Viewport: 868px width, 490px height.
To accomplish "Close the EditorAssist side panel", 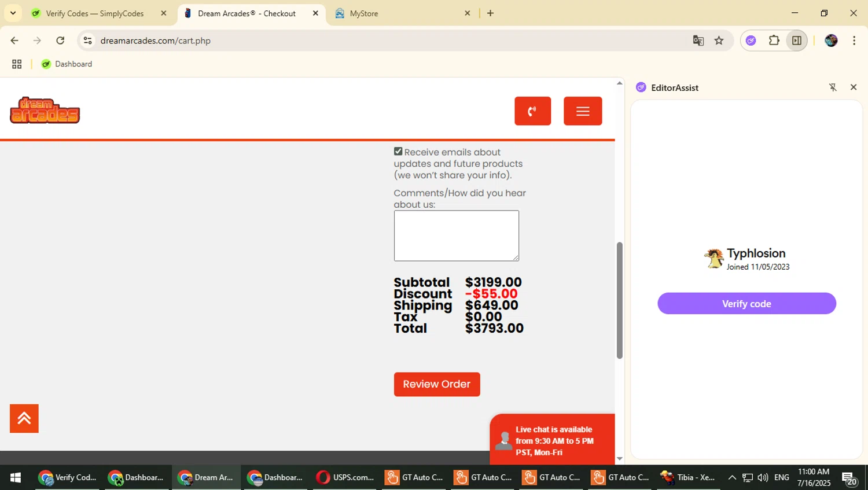I will pos(853,87).
